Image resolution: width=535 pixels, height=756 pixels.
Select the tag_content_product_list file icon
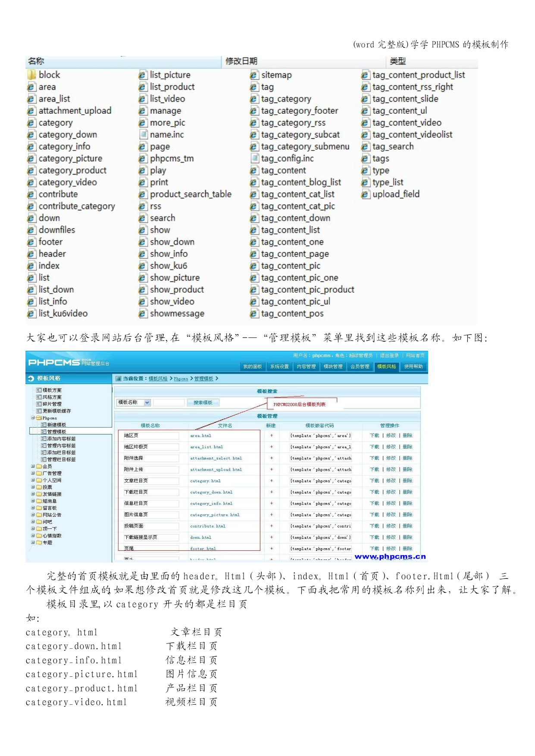click(x=366, y=75)
